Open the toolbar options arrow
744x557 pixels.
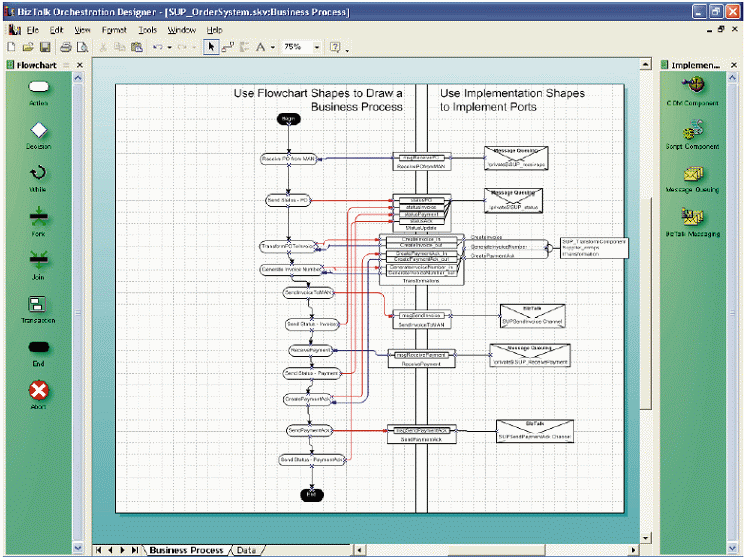tap(347, 50)
